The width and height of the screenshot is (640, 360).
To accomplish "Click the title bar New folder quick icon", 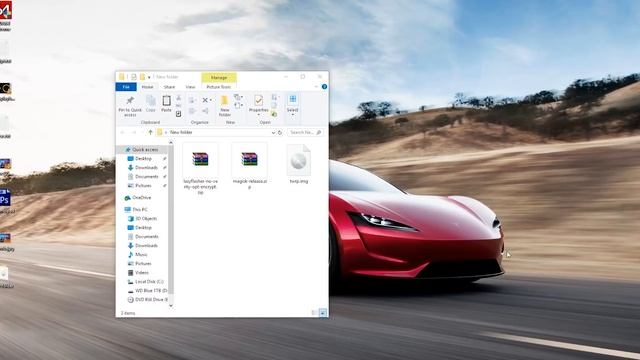I will pyautogui.click(x=142, y=77).
